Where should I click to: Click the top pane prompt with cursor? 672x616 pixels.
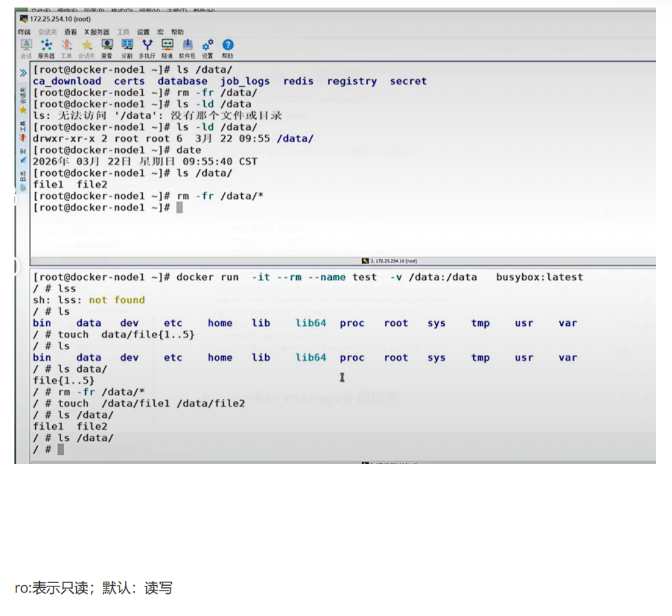(x=108, y=208)
